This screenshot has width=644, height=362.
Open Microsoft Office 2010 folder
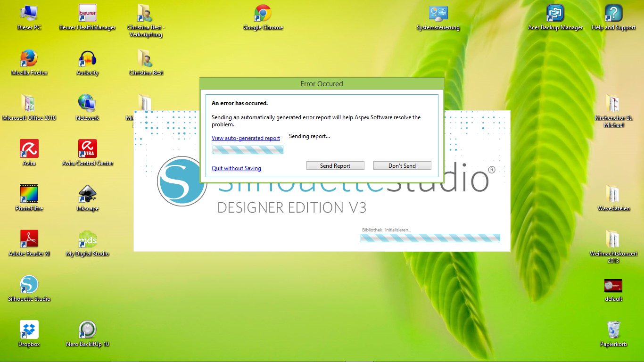tap(29, 108)
